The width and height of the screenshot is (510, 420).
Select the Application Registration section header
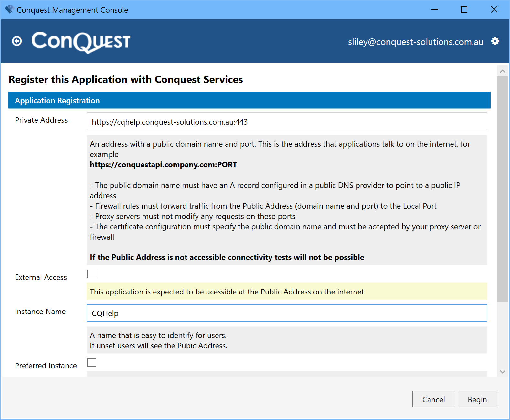pos(249,100)
